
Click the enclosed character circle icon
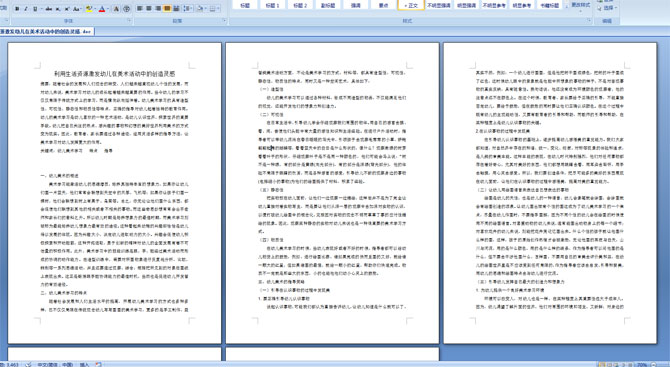pyautogui.click(x=126, y=9)
